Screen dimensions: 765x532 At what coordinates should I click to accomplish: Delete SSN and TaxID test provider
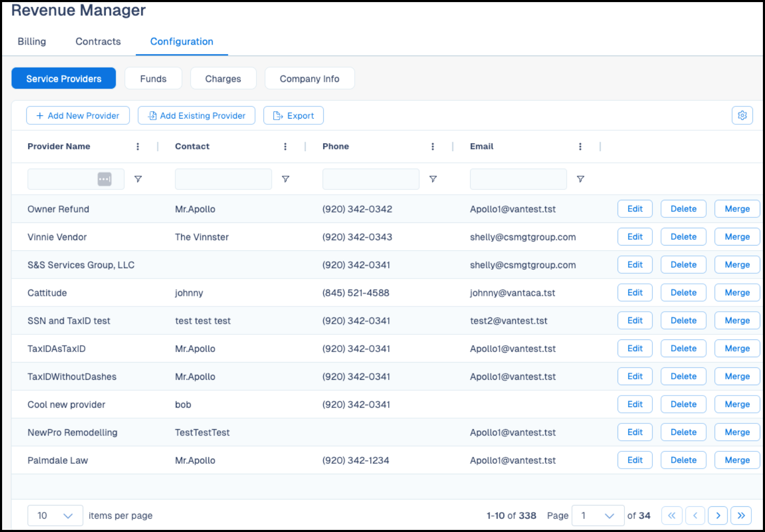[683, 320]
